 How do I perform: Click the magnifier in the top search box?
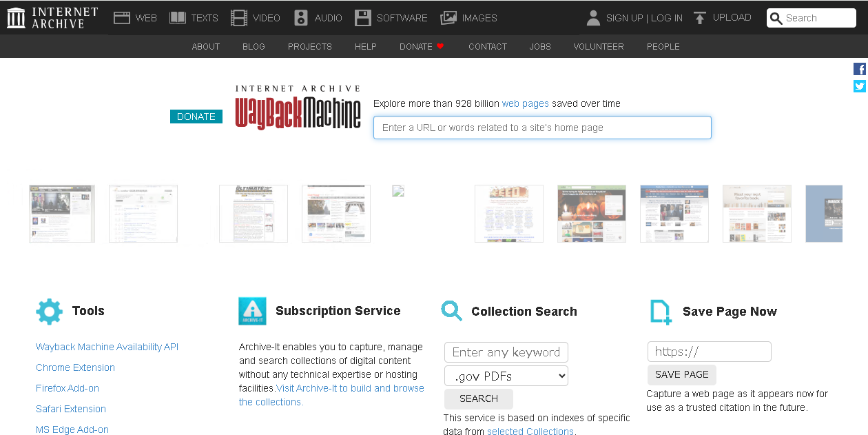(776, 19)
